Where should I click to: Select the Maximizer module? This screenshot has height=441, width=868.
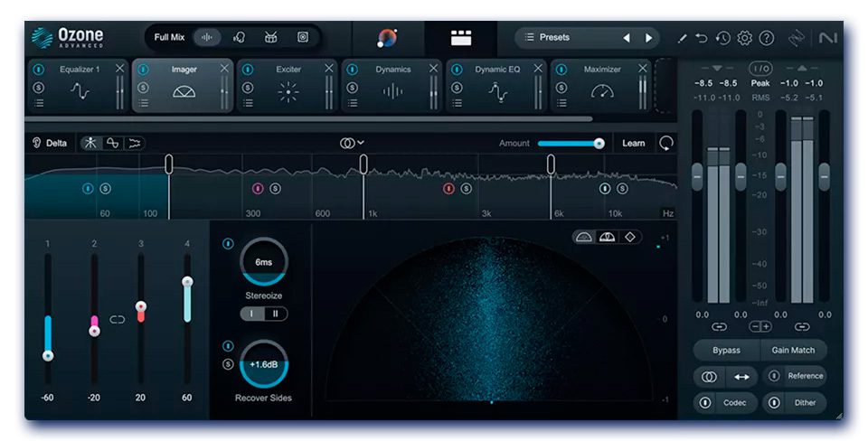(602, 87)
